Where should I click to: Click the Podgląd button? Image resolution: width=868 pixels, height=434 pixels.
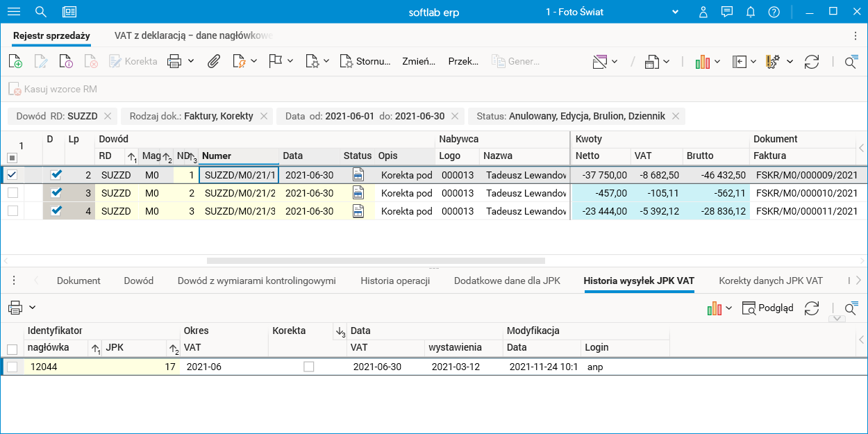768,308
